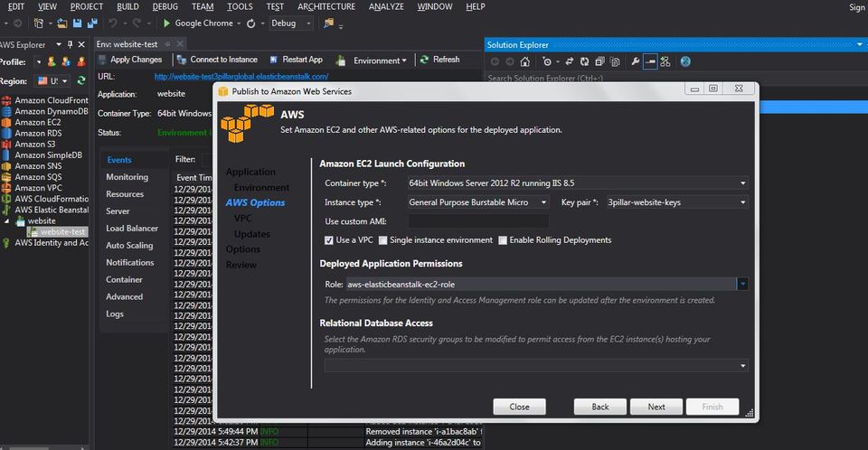Image resolution: width=868 pixels, height=450 pixels.
Task: Start debugging with green play icon
Action: (x=166, y=23)
